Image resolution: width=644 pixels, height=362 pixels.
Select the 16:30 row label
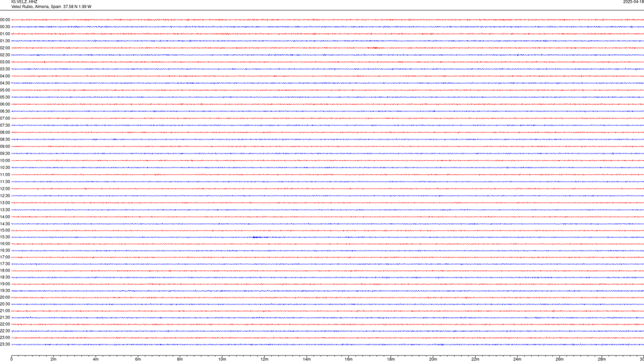point(5,250)
